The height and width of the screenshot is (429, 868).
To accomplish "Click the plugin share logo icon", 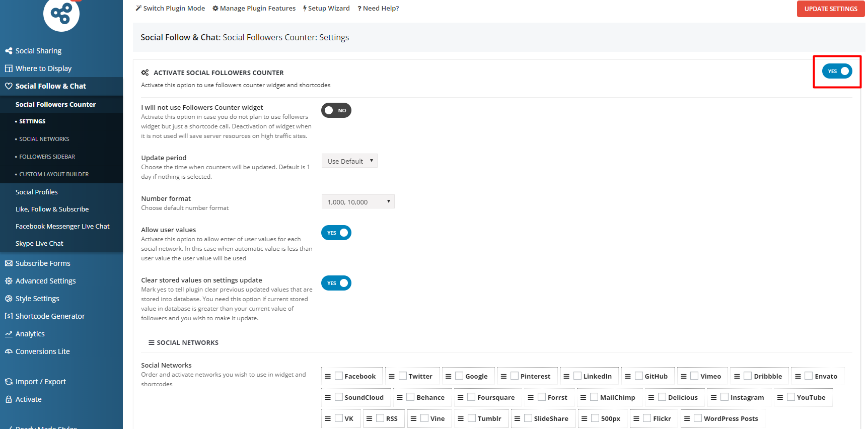I will 61,14.
